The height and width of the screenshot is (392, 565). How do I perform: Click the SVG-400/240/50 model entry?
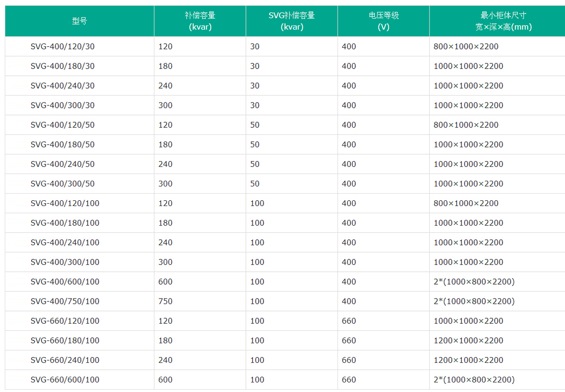click(62, 164)
